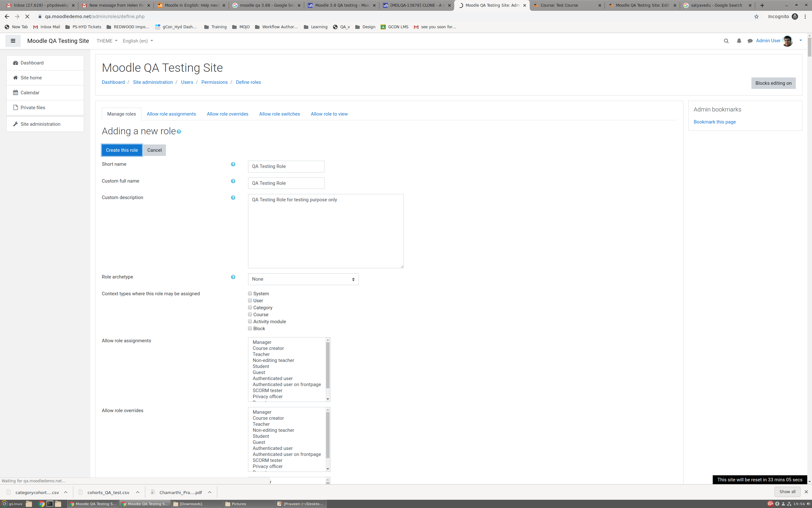Select Manager in Allow role assignments list
This screenshot has height=508, width=812.
262,342
